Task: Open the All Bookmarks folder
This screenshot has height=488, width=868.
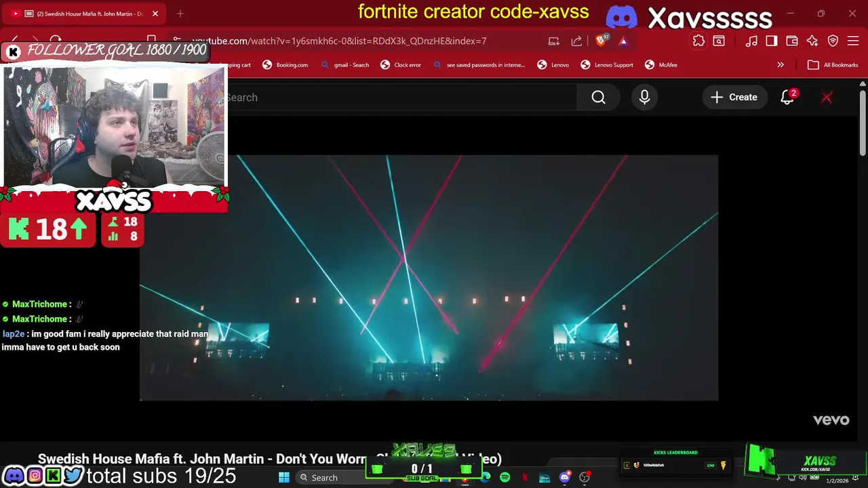Action: (833, 65)
